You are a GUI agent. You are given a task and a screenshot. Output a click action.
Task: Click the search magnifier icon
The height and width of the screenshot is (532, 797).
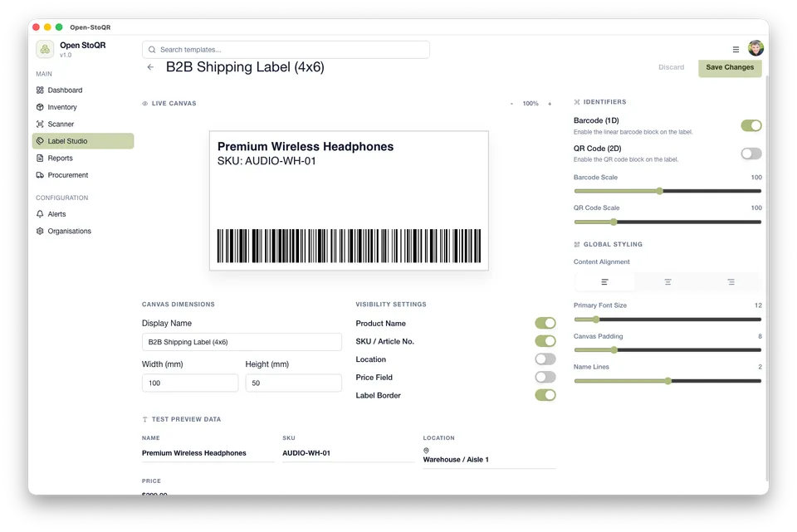pyautogui.click(x=151, y=50)
